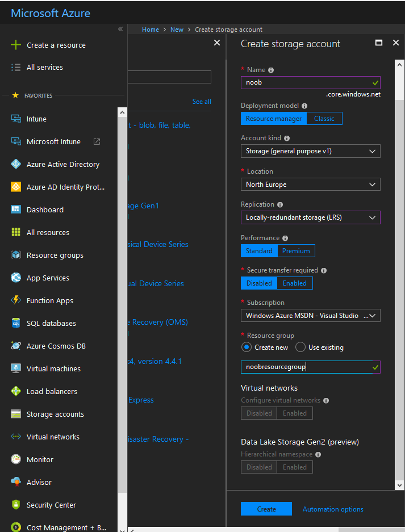Image resolution: width=405 pixels, height=532 pixels.
Task: Click the form scrollbar down arrow
Action: click(399, 485)
